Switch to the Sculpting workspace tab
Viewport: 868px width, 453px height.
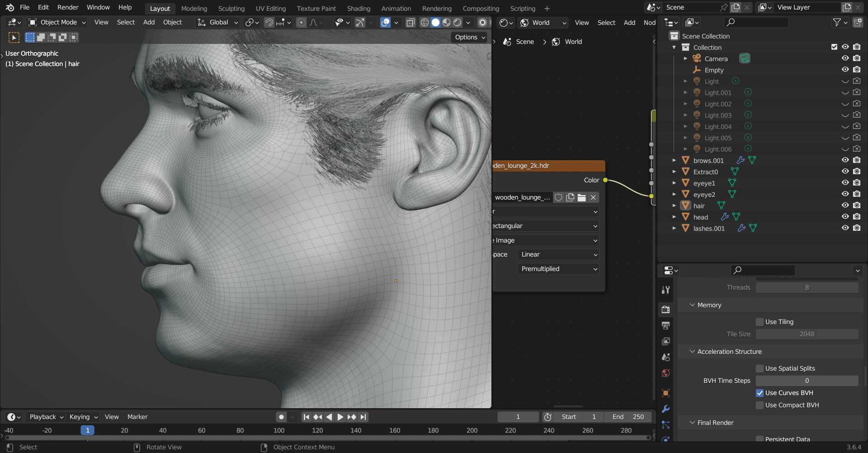[x=231, y=9]
